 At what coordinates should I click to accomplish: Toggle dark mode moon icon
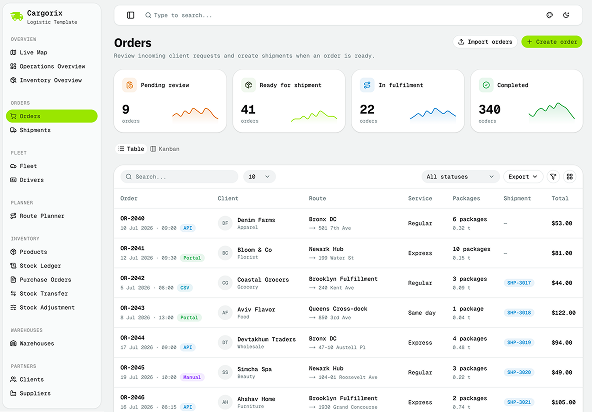pyautogui.click(x=566, y=15)
